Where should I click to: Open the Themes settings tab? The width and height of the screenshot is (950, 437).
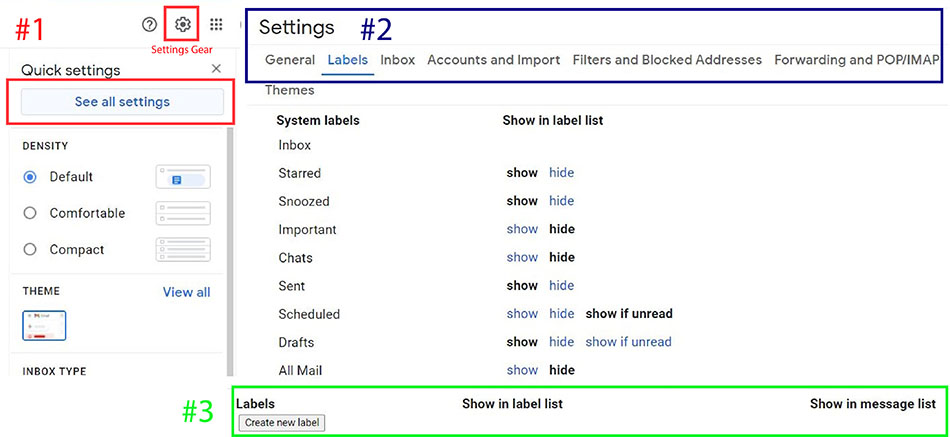point(290,91)
